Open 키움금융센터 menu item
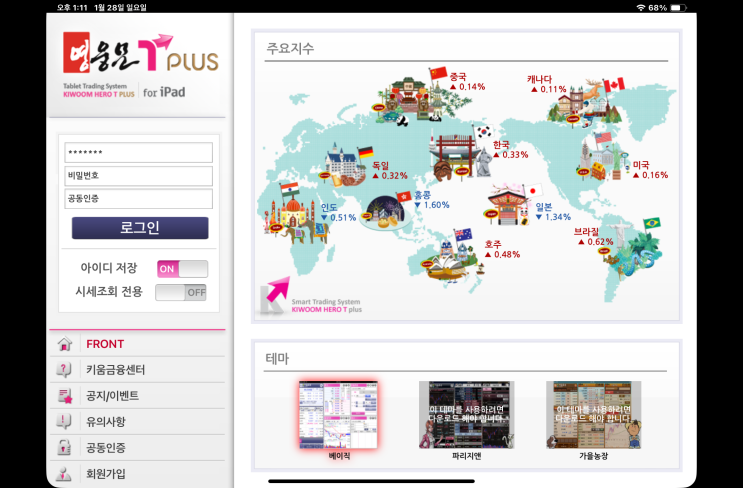 coord(137,370)
